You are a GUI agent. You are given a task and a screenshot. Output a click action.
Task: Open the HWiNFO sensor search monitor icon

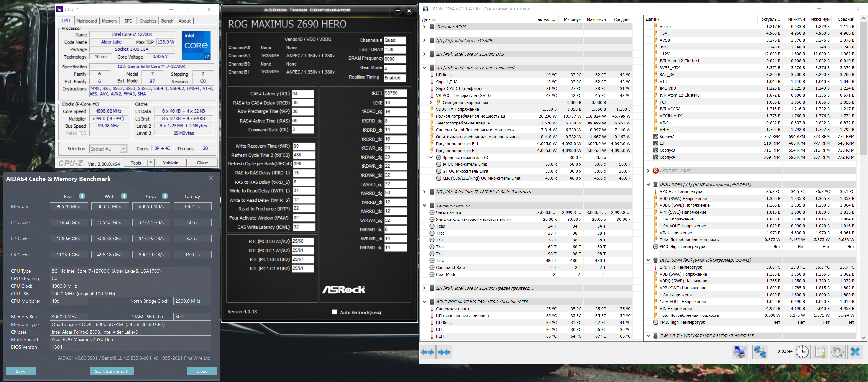[739, 352]
